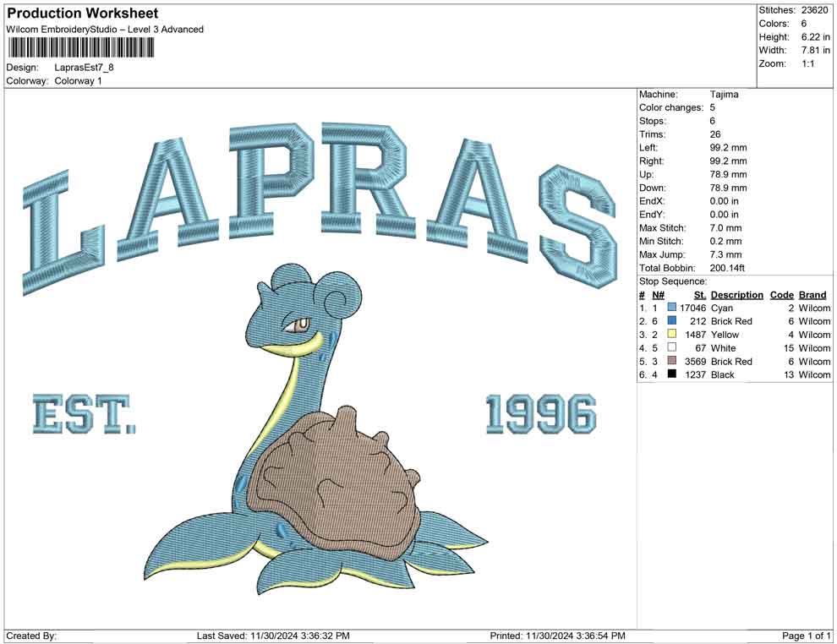This screenshot has height=644, width=837.
Task: Click the 'White' description text
Action: (x=724, y=348)
